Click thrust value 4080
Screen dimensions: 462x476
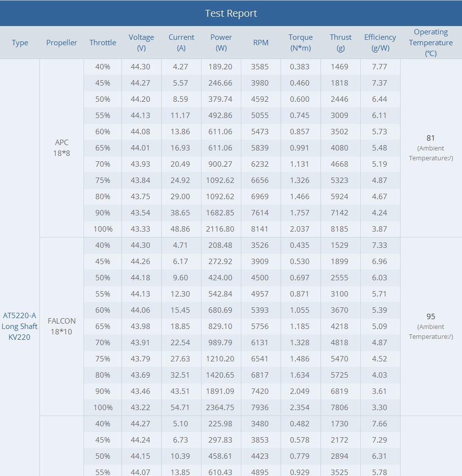click(340, 148)
